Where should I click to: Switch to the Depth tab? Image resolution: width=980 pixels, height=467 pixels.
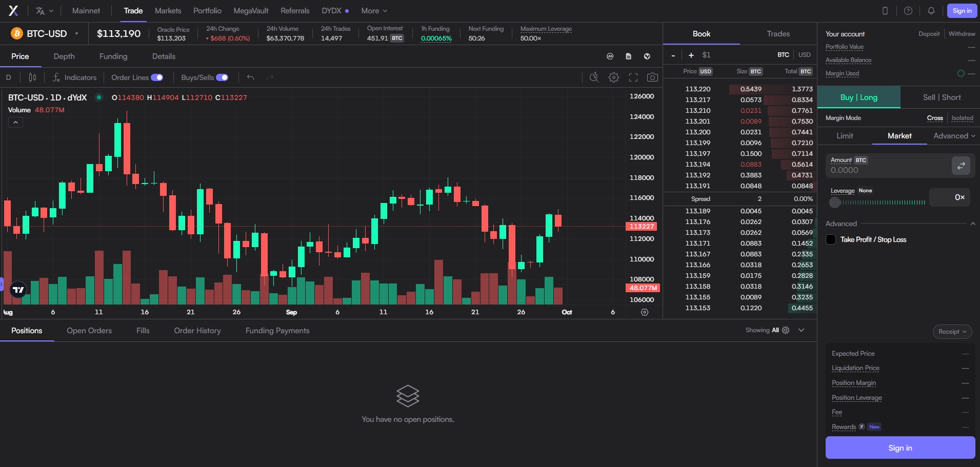[64, 56]
